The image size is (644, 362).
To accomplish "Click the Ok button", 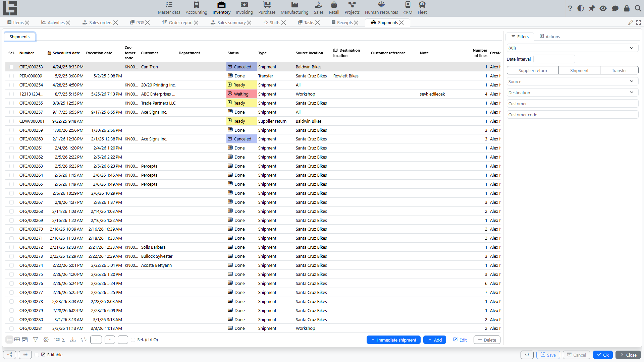I will 603,355.
